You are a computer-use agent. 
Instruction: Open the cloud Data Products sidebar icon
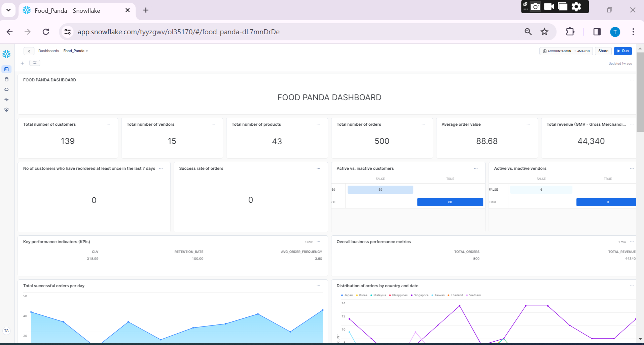[6, 89]
